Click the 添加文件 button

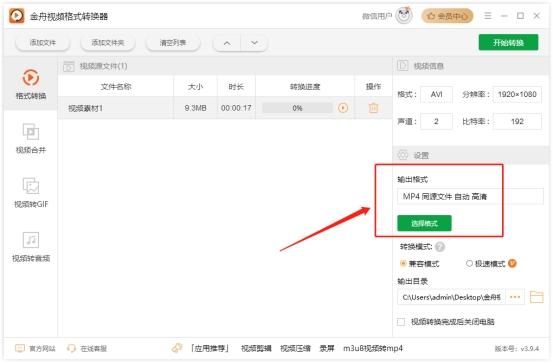43,43
